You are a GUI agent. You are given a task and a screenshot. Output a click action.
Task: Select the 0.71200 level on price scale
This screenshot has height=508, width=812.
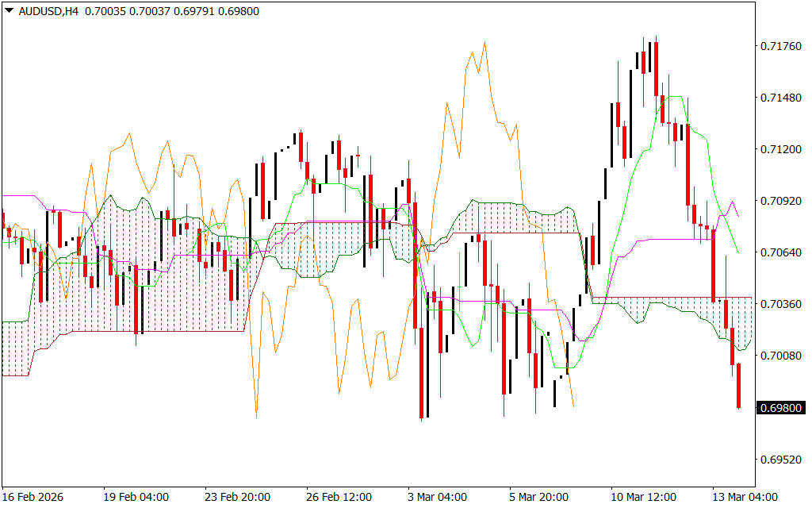click(781, 150)
